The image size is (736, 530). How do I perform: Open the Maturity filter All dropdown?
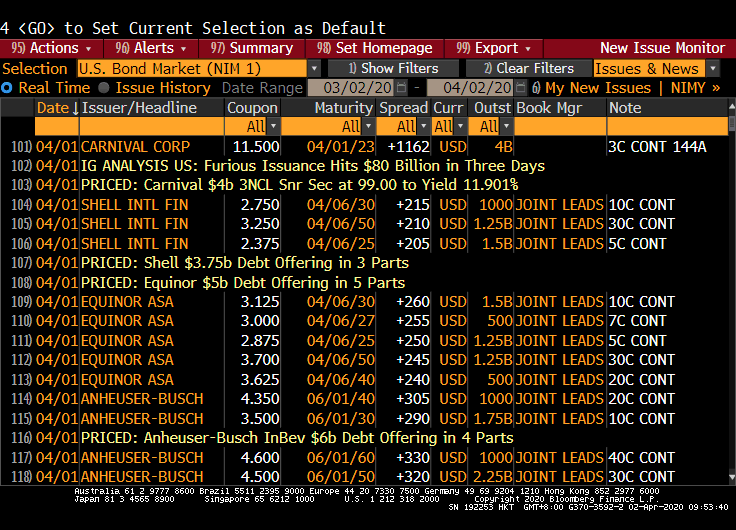click(x=368, y=127)
